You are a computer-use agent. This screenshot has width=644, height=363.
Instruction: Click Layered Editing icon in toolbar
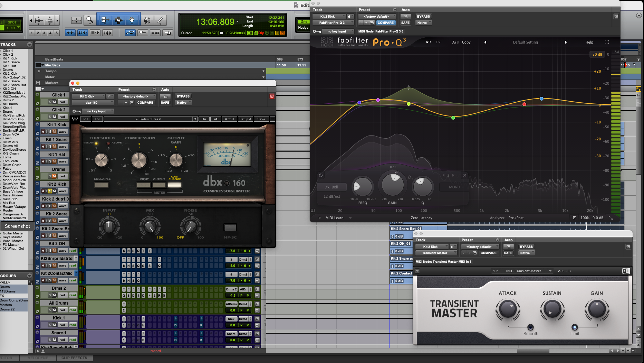168,33
